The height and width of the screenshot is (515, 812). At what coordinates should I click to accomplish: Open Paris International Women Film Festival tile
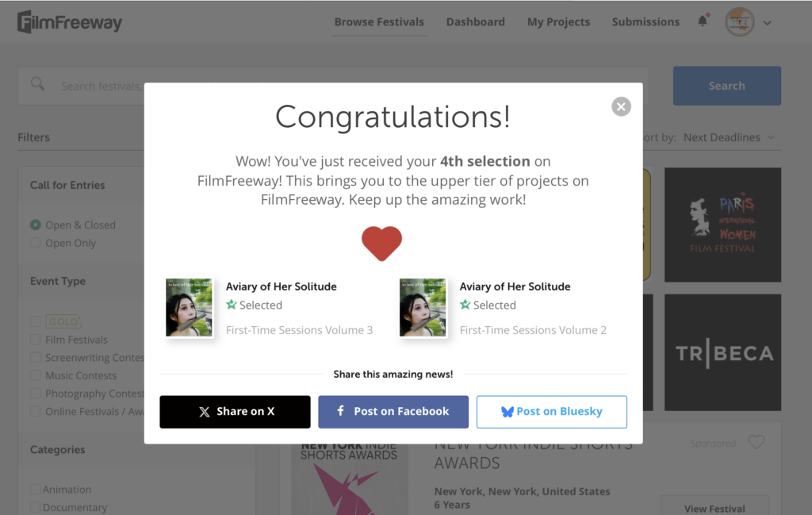tap(722, 225)
